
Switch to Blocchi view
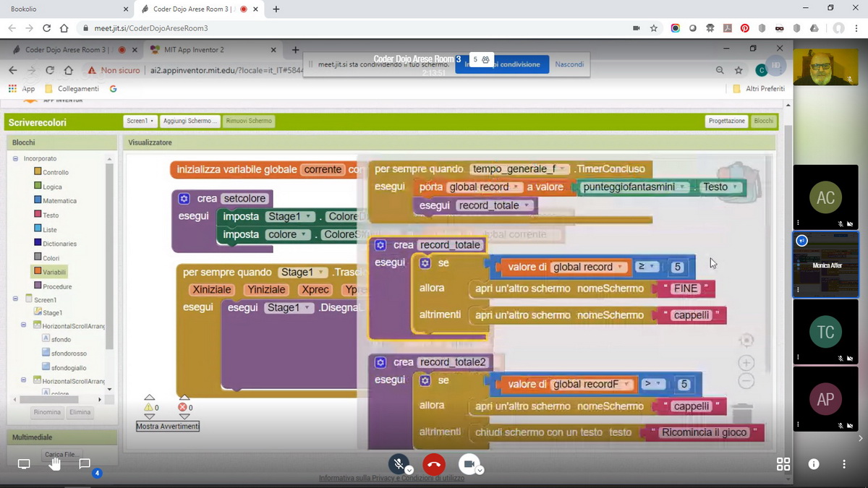763,121
